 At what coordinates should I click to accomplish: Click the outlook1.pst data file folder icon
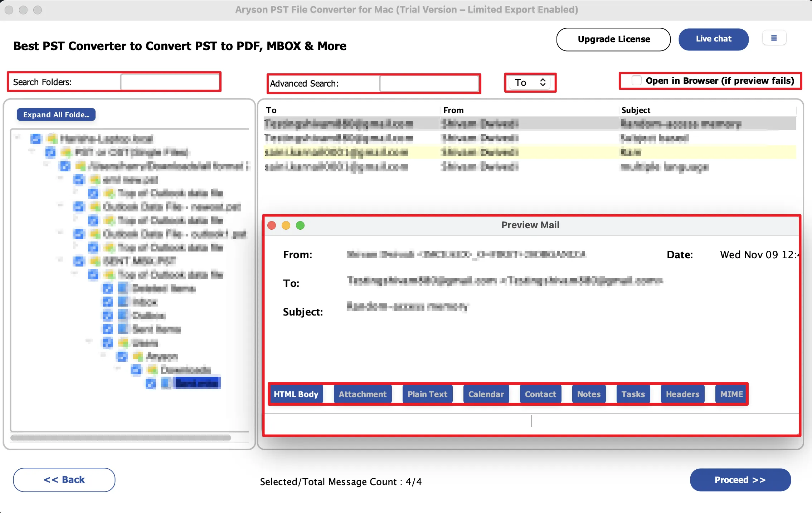95,234
